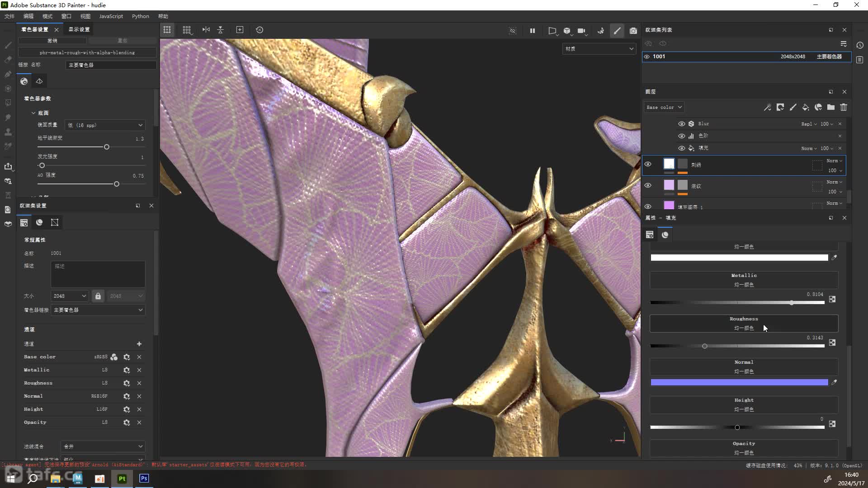Open the Log panel icon on right sidebar
This screenshot has height=488, width=868.
860,60
